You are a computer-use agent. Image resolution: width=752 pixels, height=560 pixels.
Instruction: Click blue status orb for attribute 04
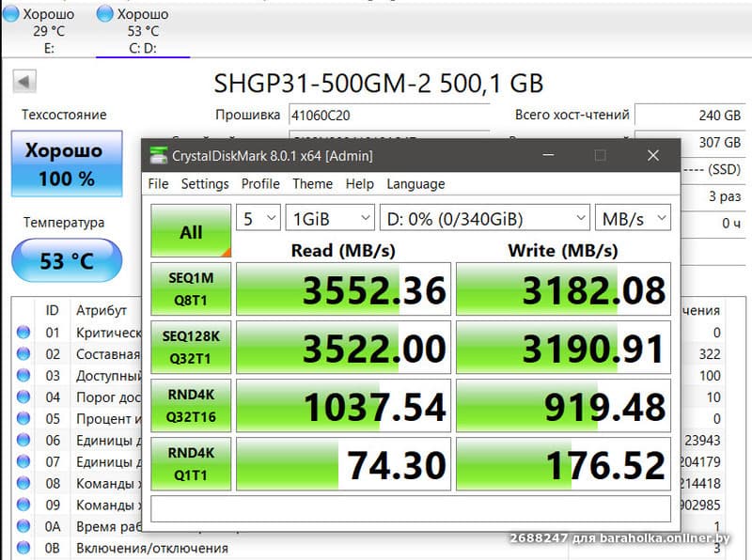point(23,397)
